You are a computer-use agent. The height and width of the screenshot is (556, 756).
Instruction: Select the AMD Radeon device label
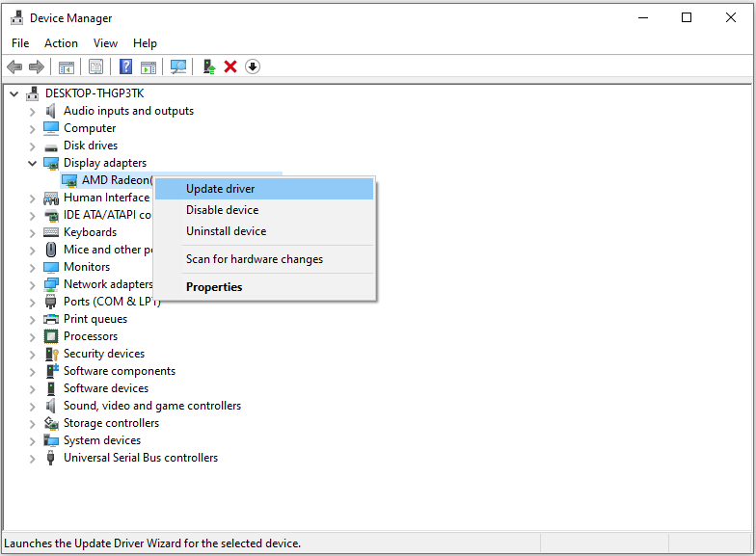click(x=118, y=180)
